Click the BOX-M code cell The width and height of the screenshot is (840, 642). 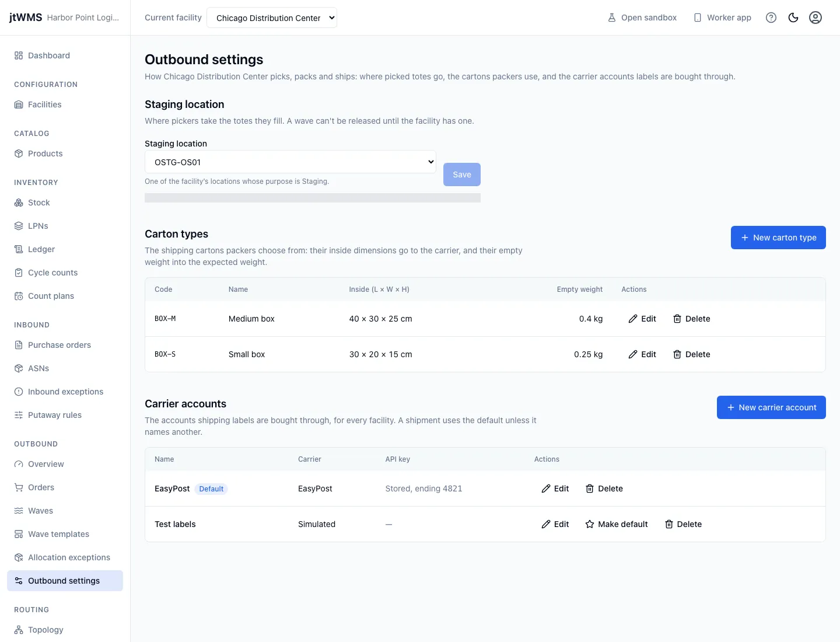click(165, 319)
